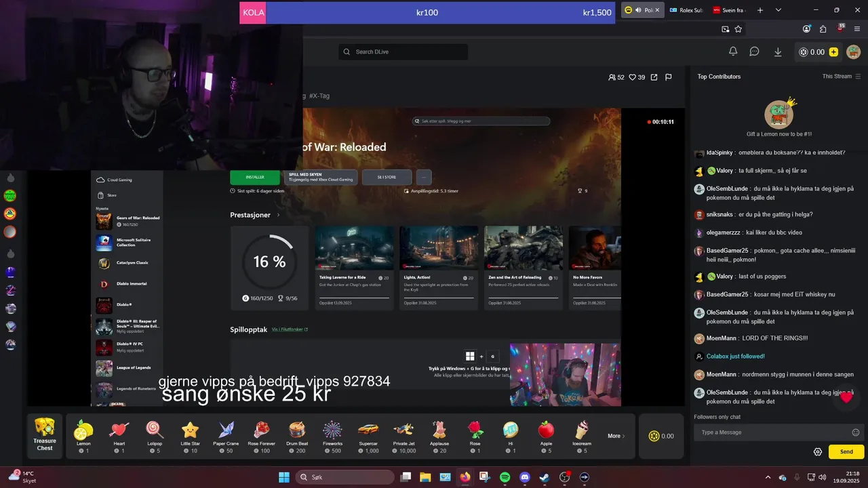Open Steam from the taskbar
This screenshot has width=868, height=488.
point(545,477)
